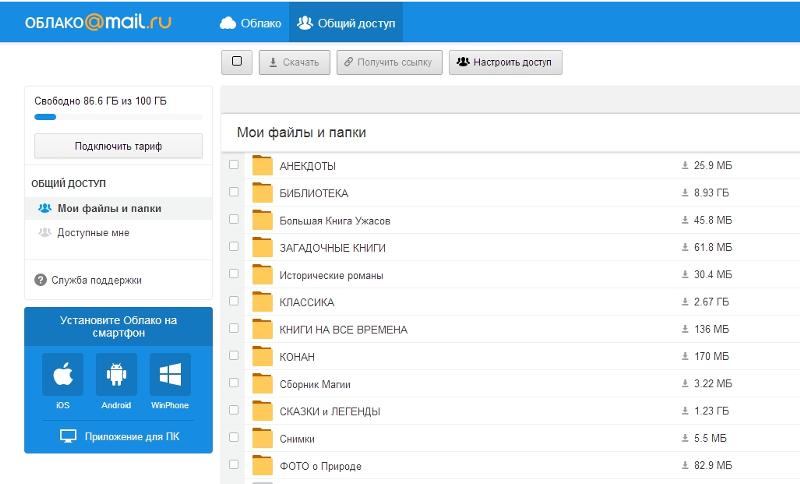The image size is (800, 484).
Task: Click the storage usage progress bar
Action: [x=118, y=117]
